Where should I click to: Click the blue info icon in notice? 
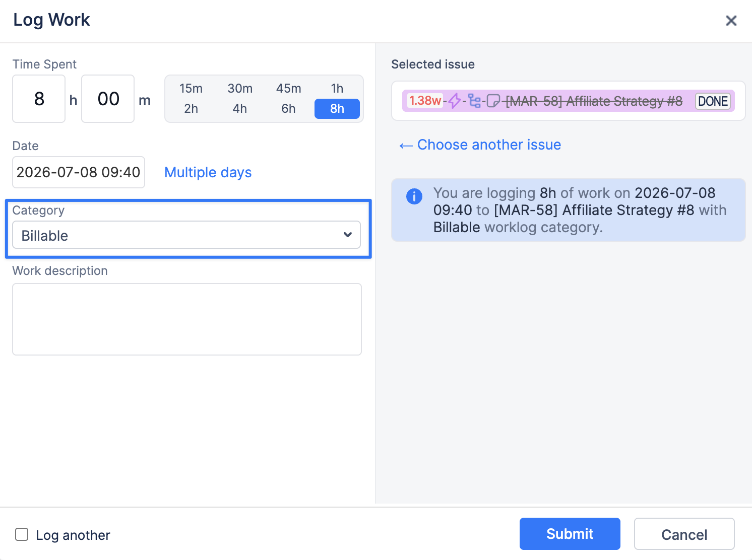point(414,196)
